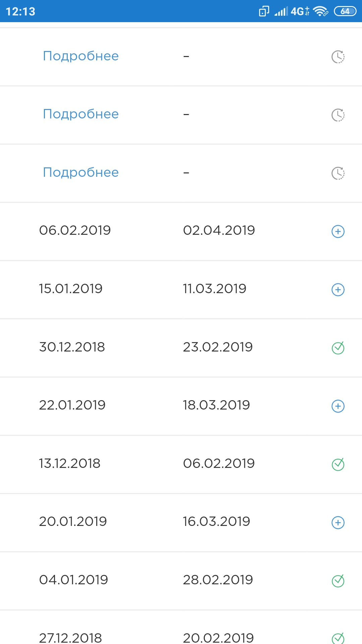Select the end date 28.02.2019
This screenshot has width=362, height=644.
tap(218, 580)
